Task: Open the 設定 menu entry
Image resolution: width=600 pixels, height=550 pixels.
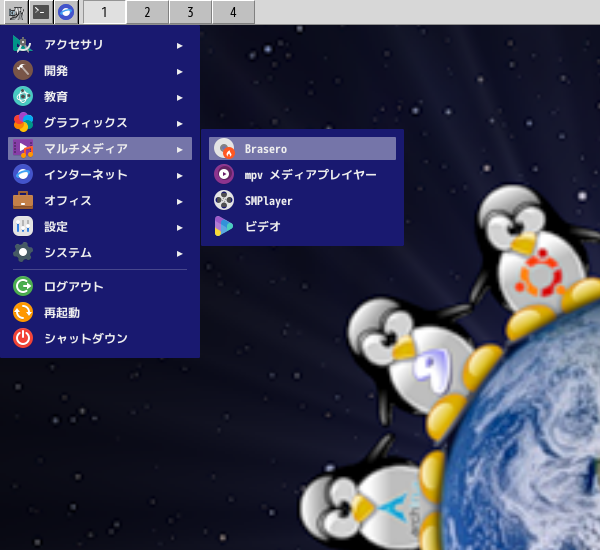Action: click(100, 227)
